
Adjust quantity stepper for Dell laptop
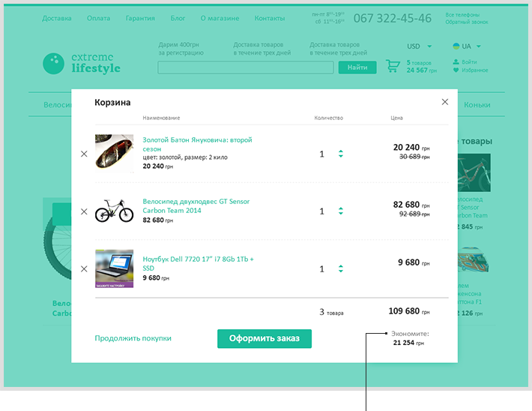click(341, 268)
